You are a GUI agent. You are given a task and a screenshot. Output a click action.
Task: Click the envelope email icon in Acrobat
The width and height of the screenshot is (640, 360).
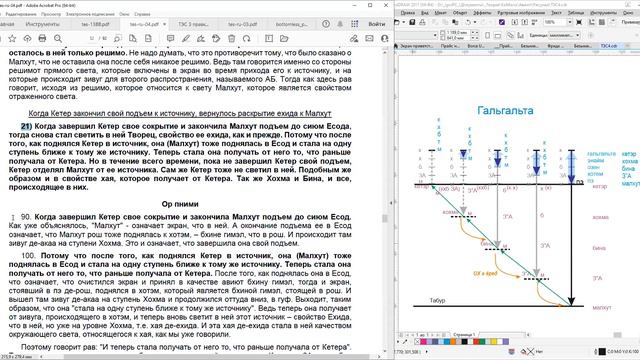click(x=369, y=38)
